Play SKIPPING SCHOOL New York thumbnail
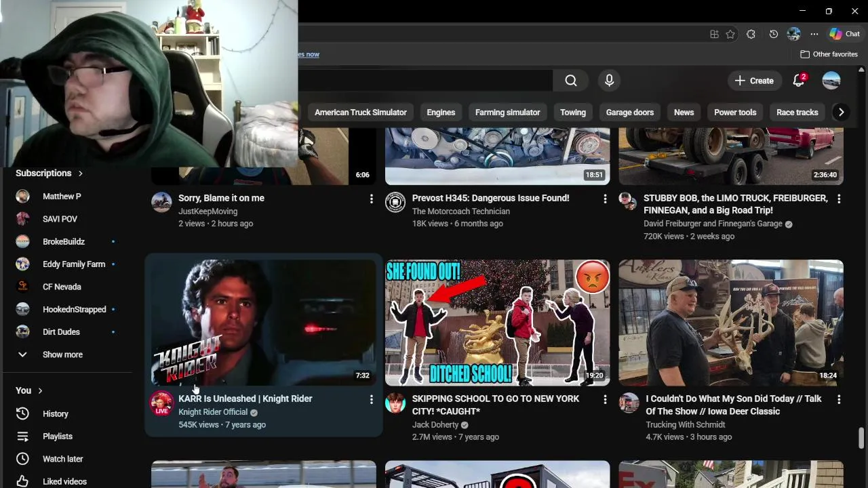This screenshot has height=488, width=868. pyautogui.click(x=498, y=323)
